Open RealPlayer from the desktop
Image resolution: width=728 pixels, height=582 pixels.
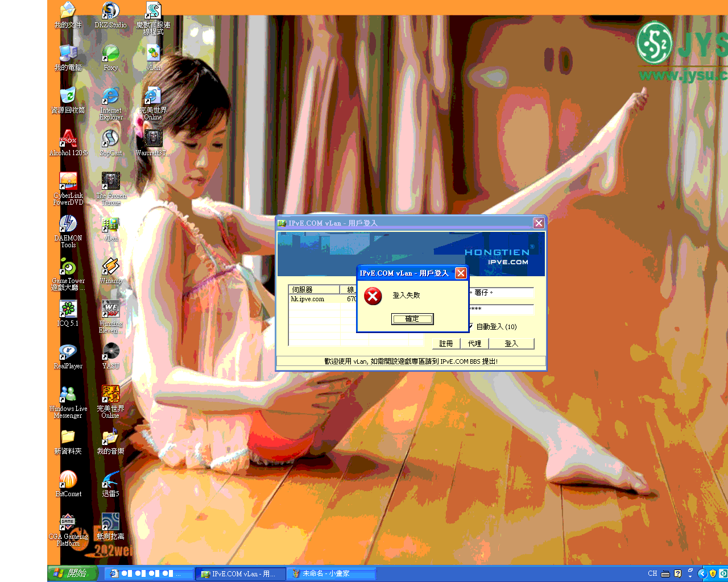pos(68,352)
